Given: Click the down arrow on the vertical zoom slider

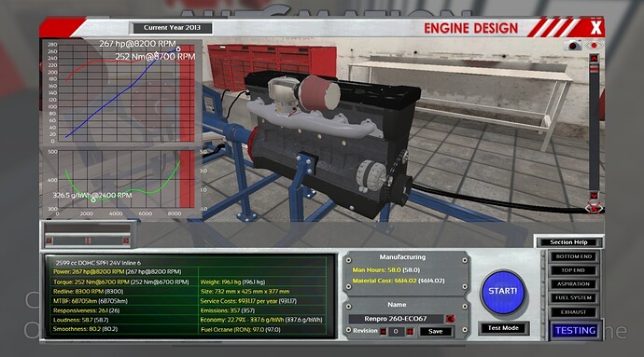Looking at the screenshot, I should coord(595,195).
